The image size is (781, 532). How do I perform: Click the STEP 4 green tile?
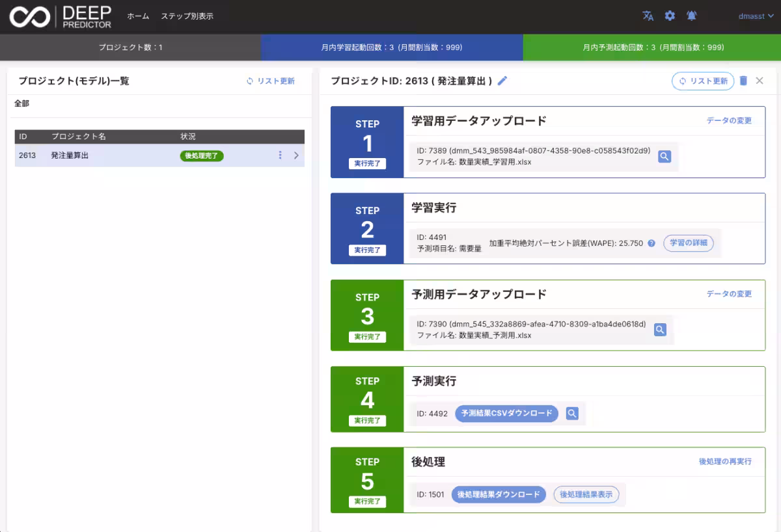point(367,399)
